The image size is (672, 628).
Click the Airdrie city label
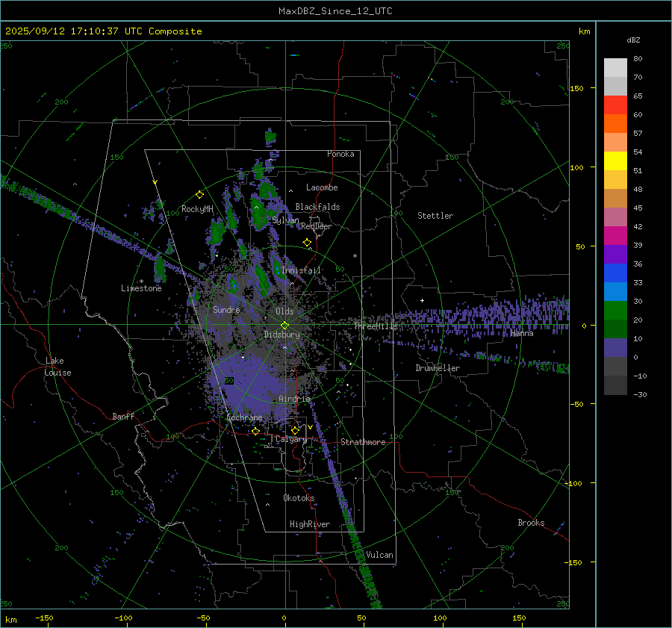(294, 399)
